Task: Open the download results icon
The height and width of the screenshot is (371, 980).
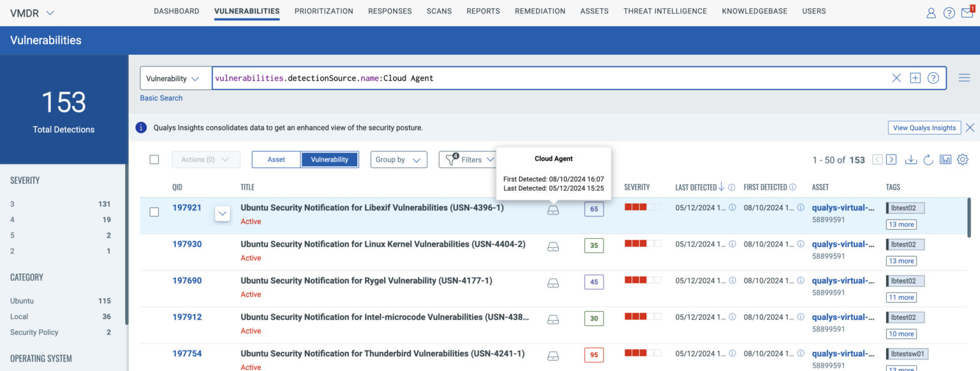Action: [x=911, y=160]
